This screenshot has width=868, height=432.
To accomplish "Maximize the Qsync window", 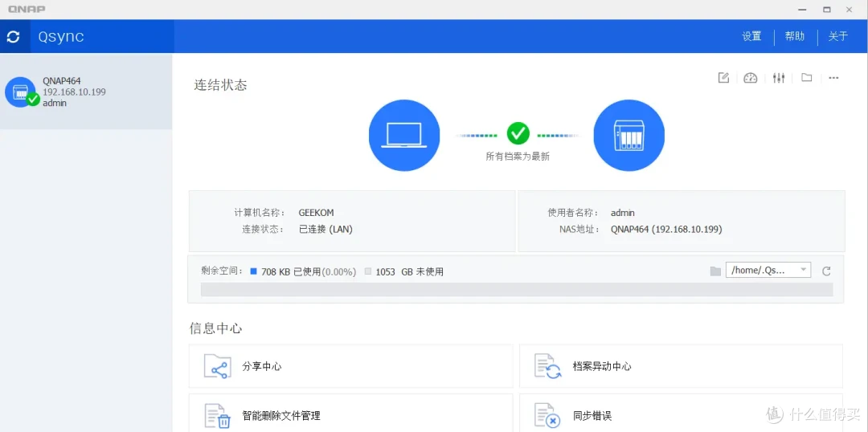I will coord(826,10).
